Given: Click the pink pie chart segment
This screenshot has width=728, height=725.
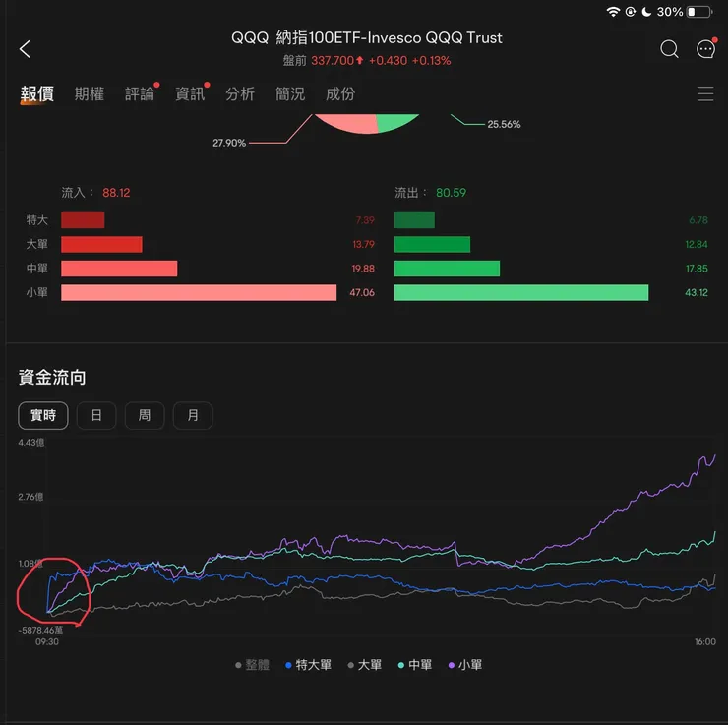Looking at the screenshot, I should tap(348, 123).
